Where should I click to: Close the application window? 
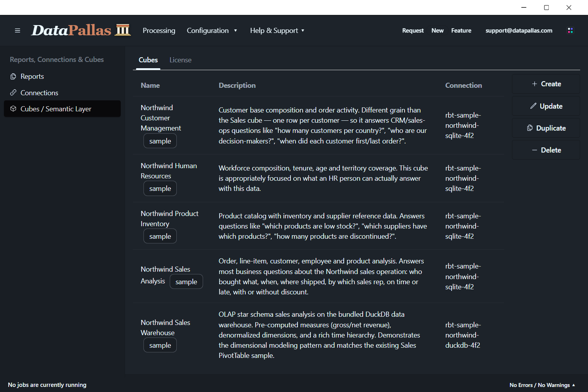click(x=569, y=7)
